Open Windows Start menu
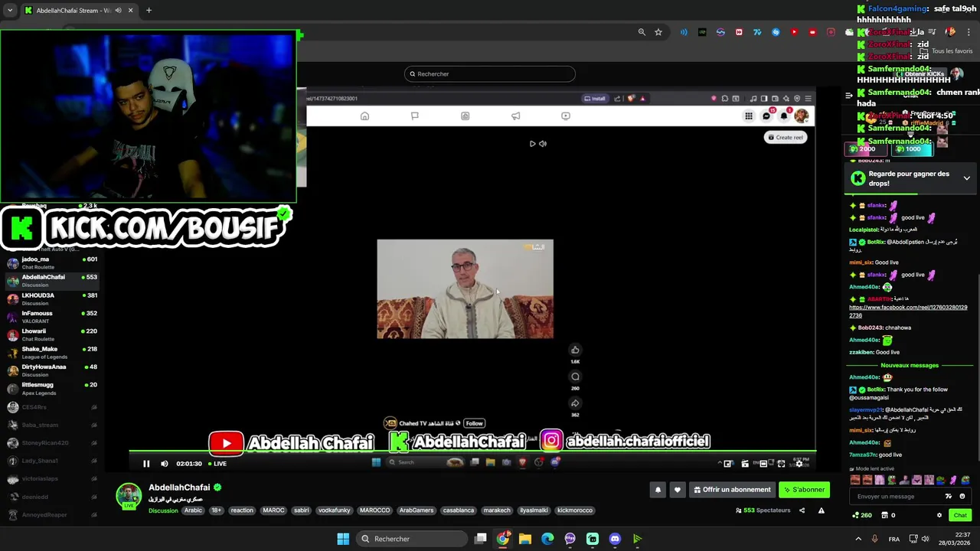The width and height of the screenshot is (980, 551). [343, 539]
